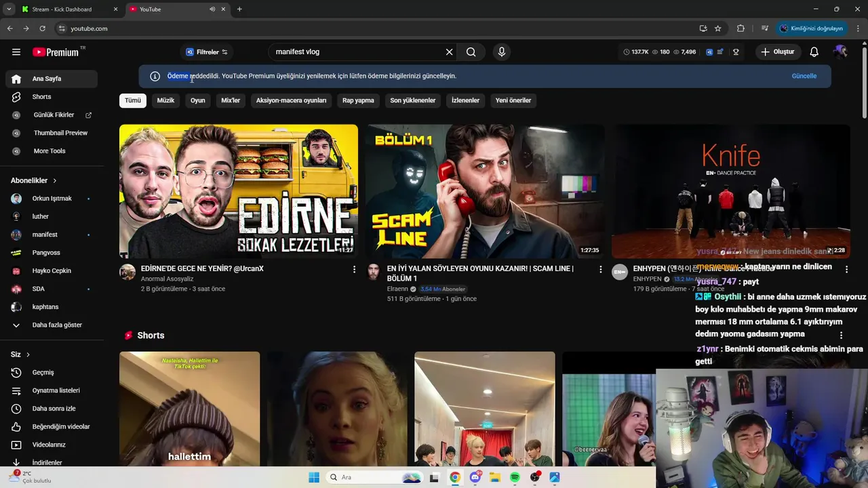Open vidIQ list icon in header
This screenshot has height=488, width=868.
click(720, 52)
